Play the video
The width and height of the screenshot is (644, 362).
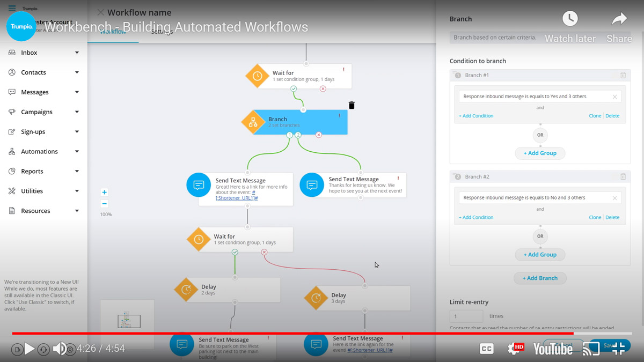(x=30, y=349)
